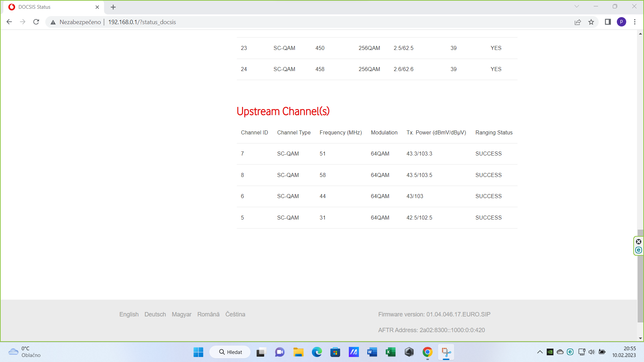
Task: Click the Tx. Power (dBmV/dBµV) header
Action: pyautogui.click(x=436, y=133)
